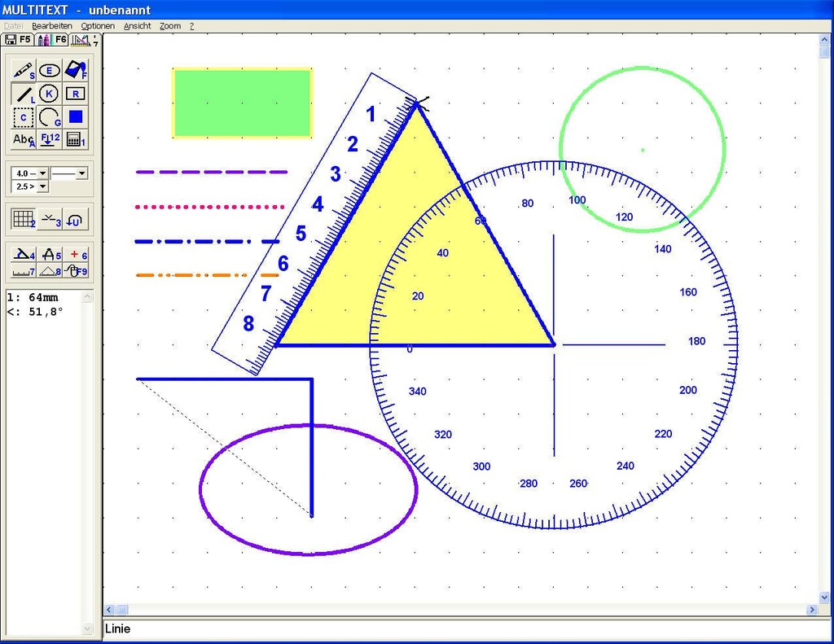Pick the rectangle tool (R)

(75, 94)
